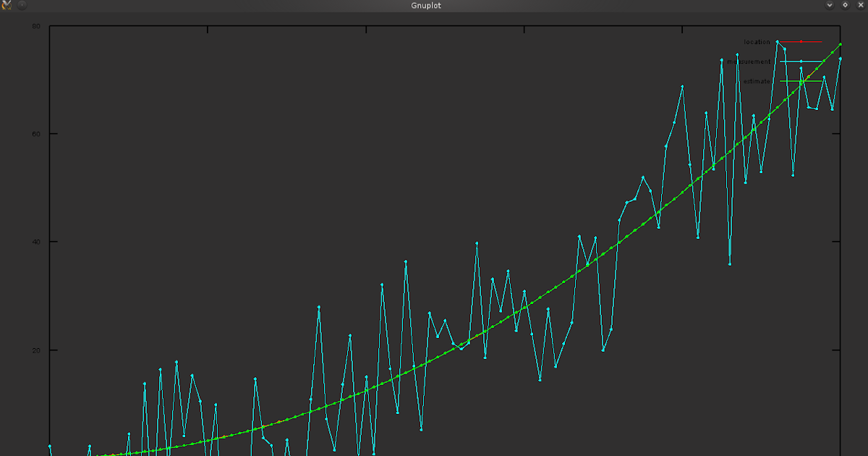This screenshot has height=456, width=868.
Task: Click the y-axis label 60
Action: (x=36, y=134)
